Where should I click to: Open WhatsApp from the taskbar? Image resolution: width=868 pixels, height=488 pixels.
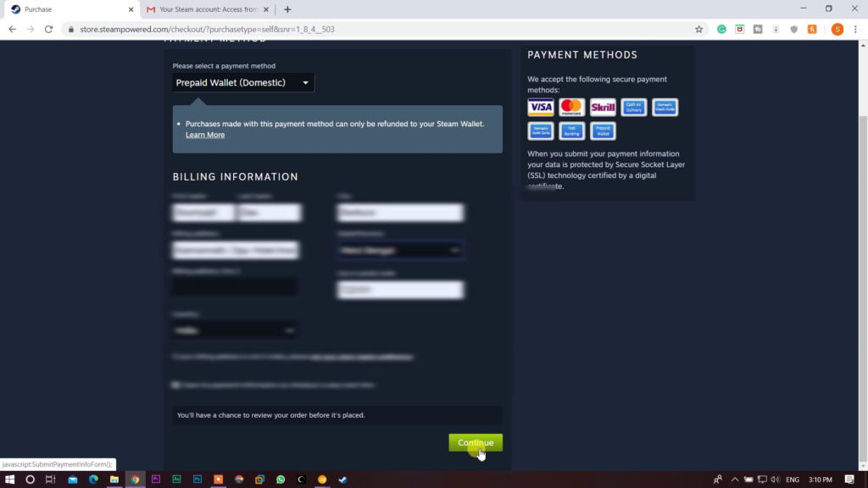[x=281, y=480]
